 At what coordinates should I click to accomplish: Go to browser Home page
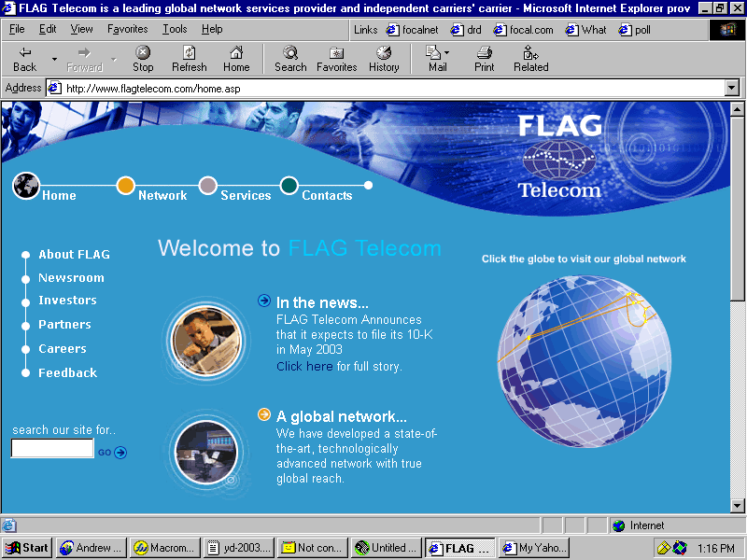pos(236,59)
